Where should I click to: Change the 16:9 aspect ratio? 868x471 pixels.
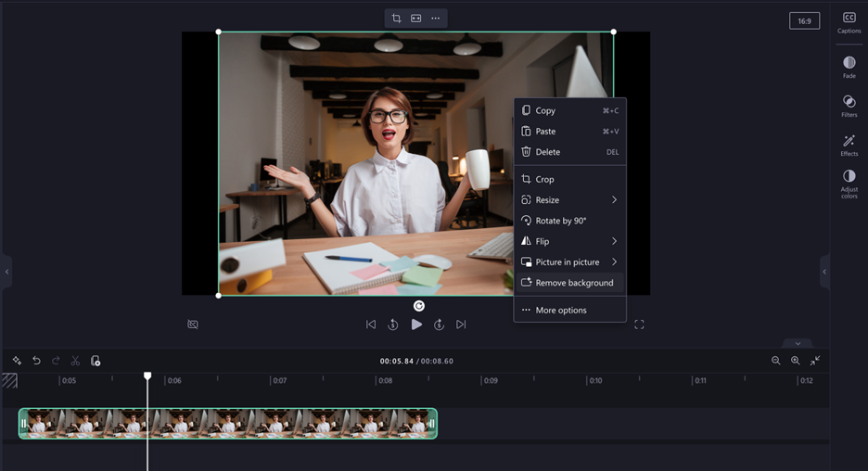804,20
